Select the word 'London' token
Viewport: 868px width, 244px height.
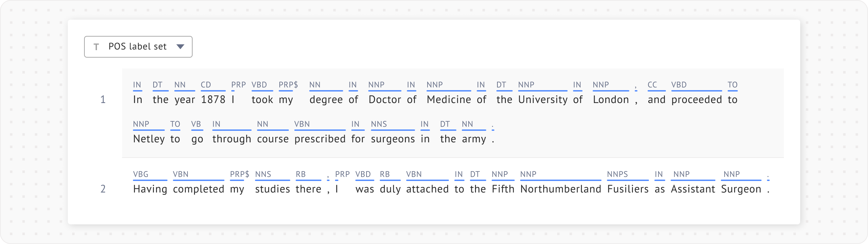click(611, 100)
